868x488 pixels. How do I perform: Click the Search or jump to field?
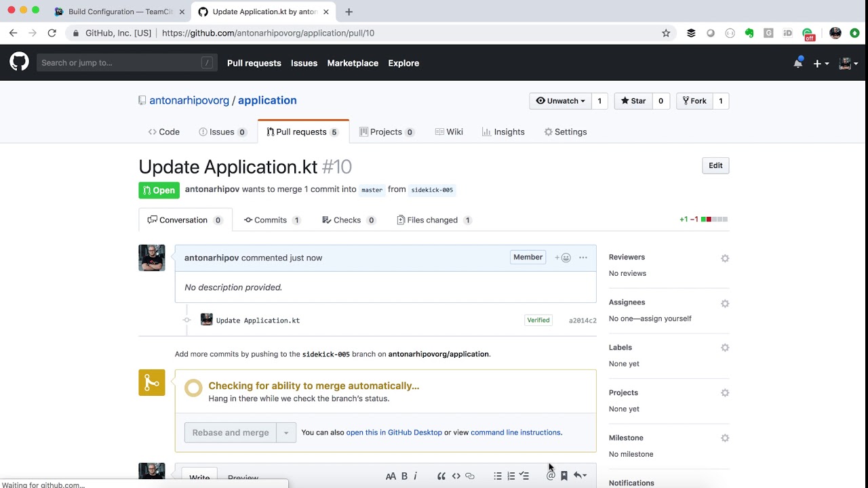coord(127,63)
